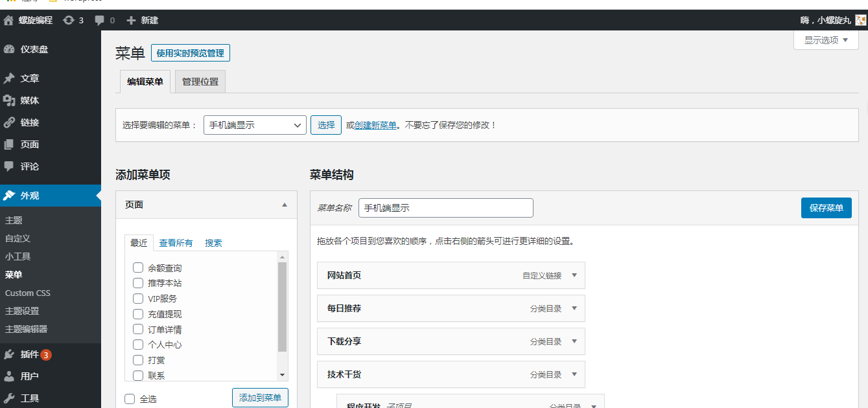This screenshot has width=868, height=408.
Task: Check the 联系 page checkbox
Action: [x=138, y=375]
